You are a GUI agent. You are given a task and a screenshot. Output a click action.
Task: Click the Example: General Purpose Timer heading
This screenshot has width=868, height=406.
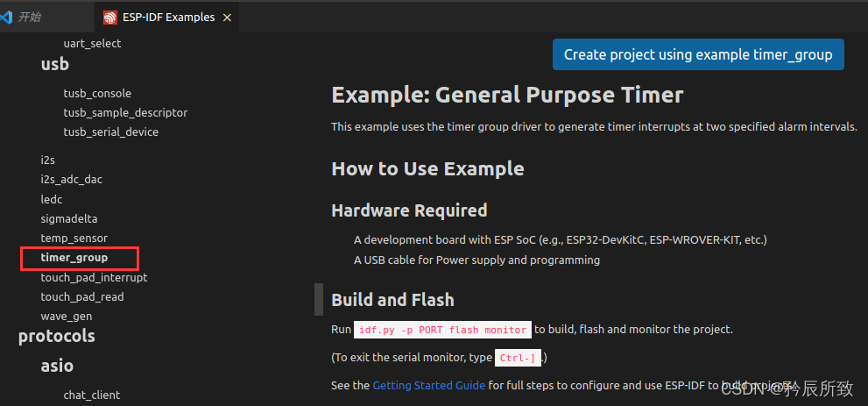click(x=508, y=96)
